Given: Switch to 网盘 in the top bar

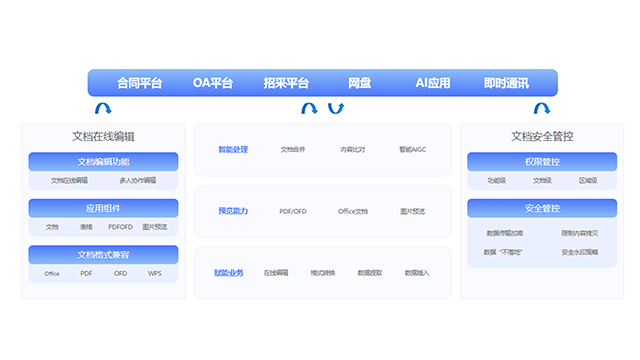Looking at the screenshot, I should [x=360, y=83].
